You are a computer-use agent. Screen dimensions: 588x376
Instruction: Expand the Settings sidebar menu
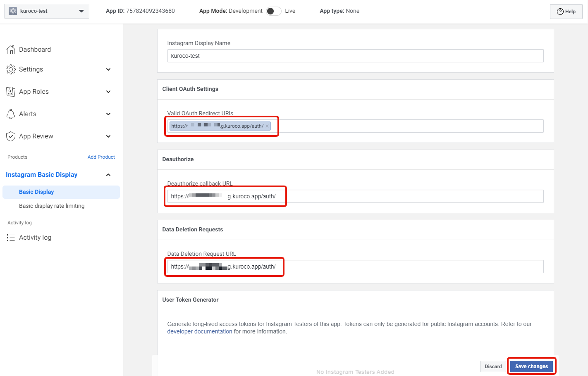[x=108, y=69]
